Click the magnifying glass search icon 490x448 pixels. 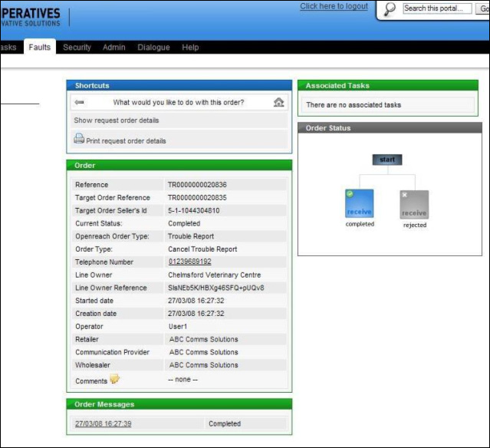tap(390, 8)
